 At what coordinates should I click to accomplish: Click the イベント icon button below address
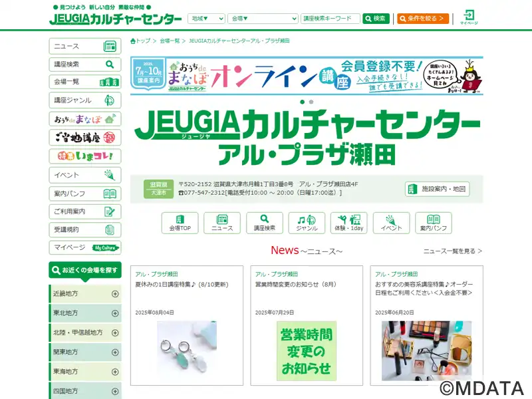tap(391, 223)
